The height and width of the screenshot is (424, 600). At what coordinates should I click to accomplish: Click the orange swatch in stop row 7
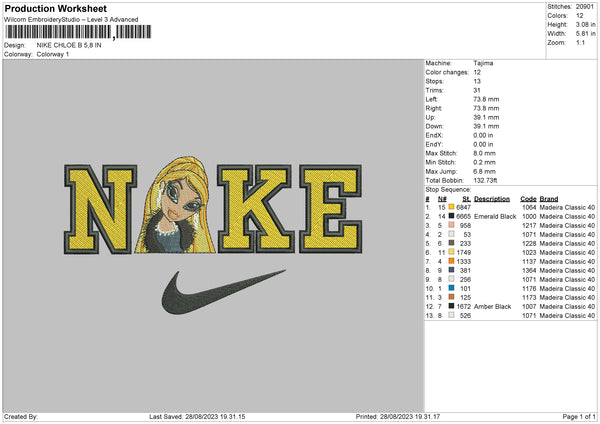coord(452,261)
